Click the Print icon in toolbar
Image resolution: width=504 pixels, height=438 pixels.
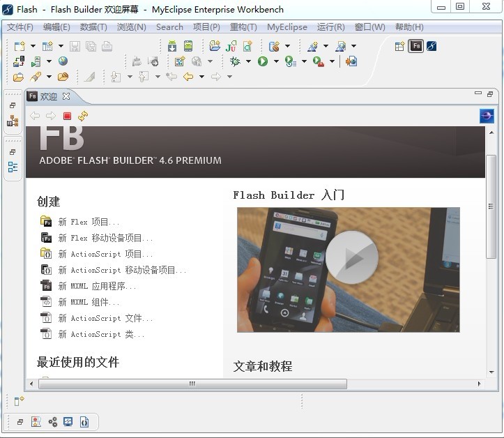pyautogui.click(x=107, y=46)
